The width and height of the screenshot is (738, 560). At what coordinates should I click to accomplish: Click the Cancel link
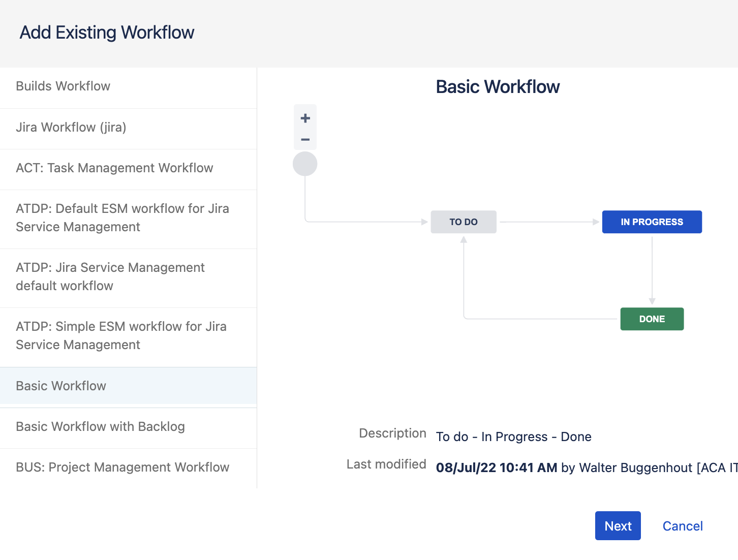pyautogui.click(x=682, y=525)
